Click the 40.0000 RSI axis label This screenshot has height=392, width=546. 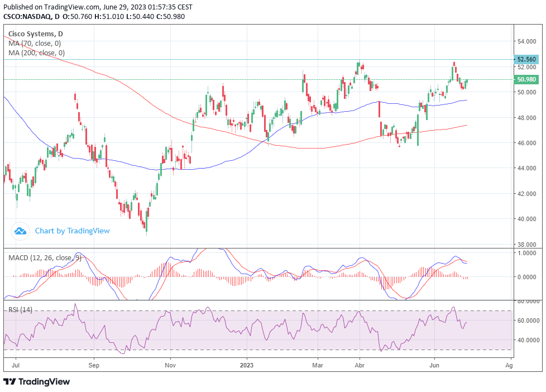pos(528,340)
